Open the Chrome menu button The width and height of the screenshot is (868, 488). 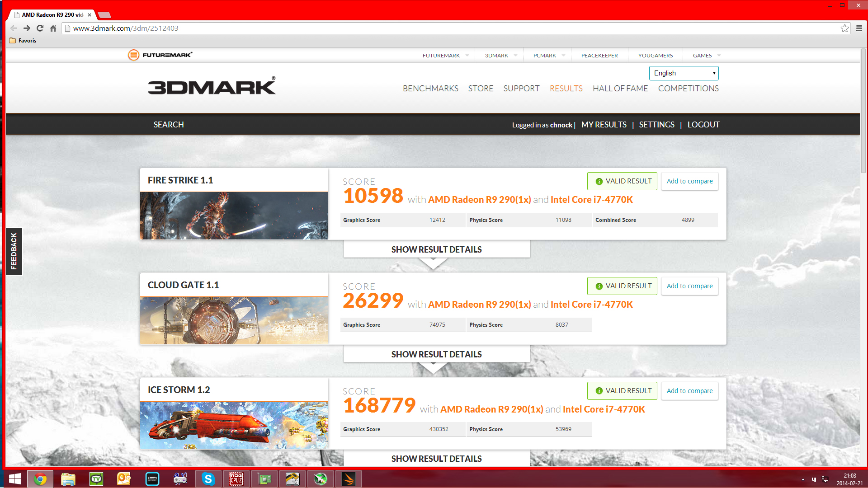pyautogui.click(x=859, y=28)
